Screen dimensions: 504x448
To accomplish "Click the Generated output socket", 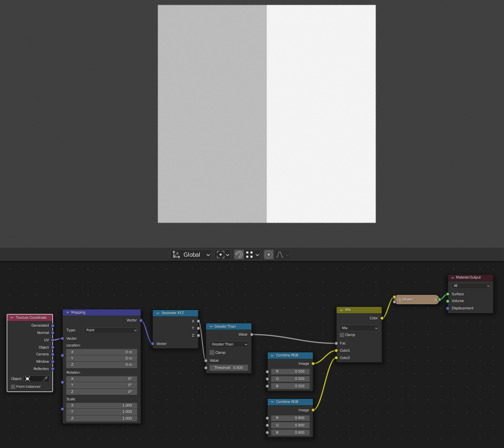I will click(53, 326).
